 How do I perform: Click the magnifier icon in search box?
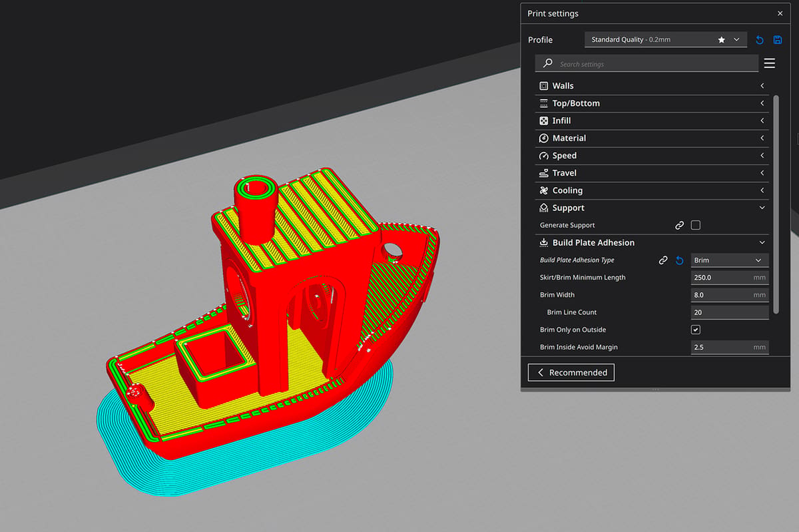(547, 63)
